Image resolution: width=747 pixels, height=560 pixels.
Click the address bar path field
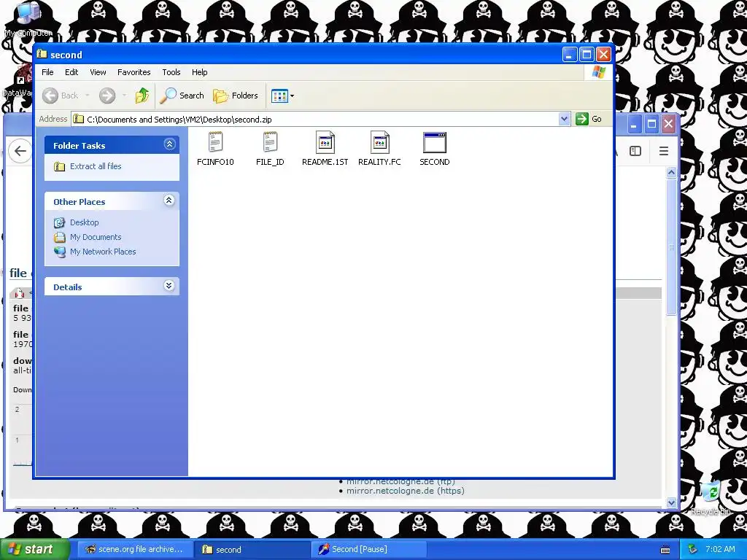tap(315, 119)
